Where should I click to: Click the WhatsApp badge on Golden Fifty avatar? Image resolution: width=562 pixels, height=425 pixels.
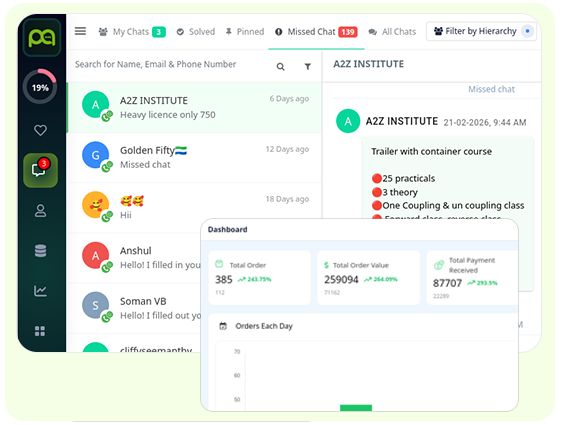pyautogui.click(x=107, y=166)
